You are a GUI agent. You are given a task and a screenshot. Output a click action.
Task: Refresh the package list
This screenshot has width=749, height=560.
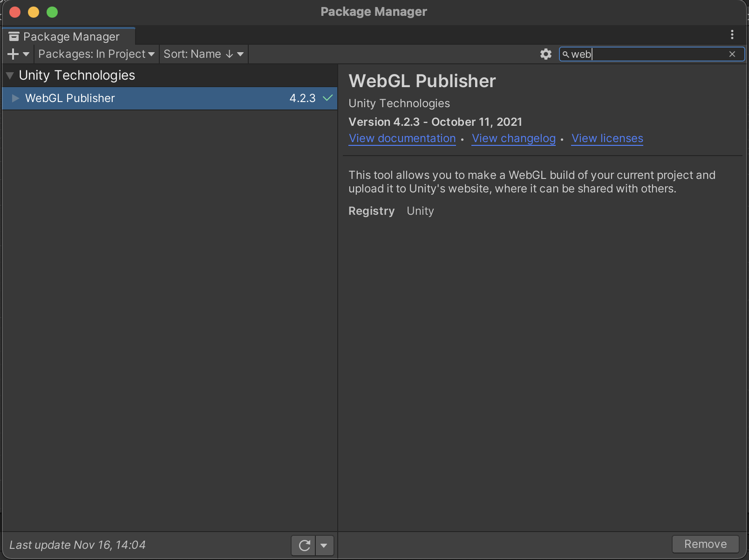tap(304, 545)
